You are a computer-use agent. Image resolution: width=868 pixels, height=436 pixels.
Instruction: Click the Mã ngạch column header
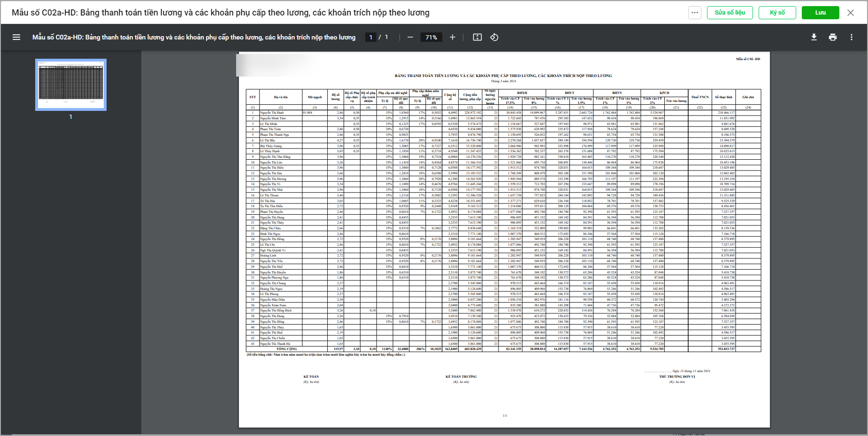[315, 97]
